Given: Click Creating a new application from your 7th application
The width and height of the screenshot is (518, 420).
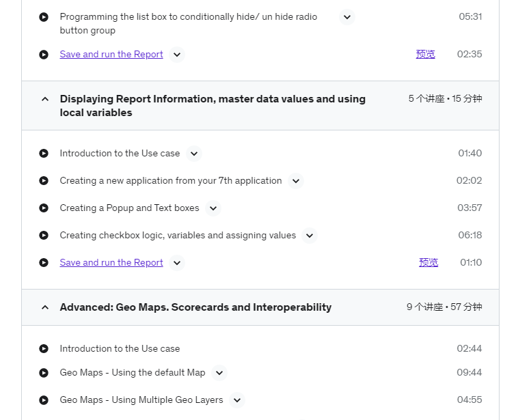Looking at the screenshot, I should tap(171, 180).
